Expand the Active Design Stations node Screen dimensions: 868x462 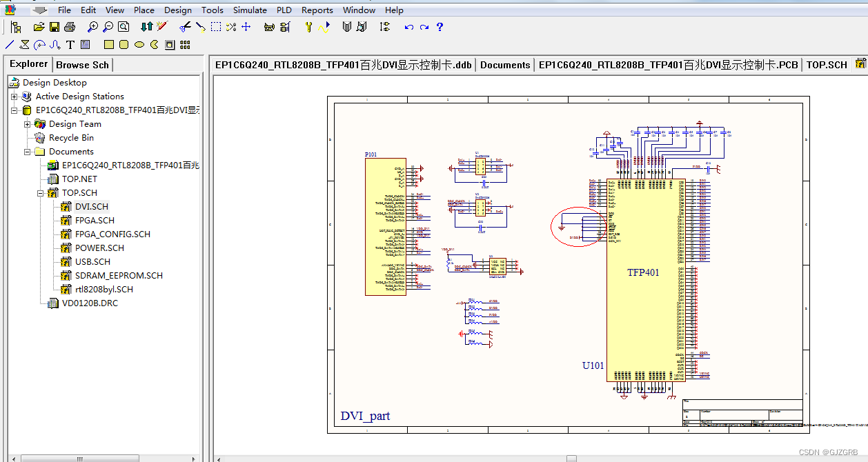click(x=15, y=96)
